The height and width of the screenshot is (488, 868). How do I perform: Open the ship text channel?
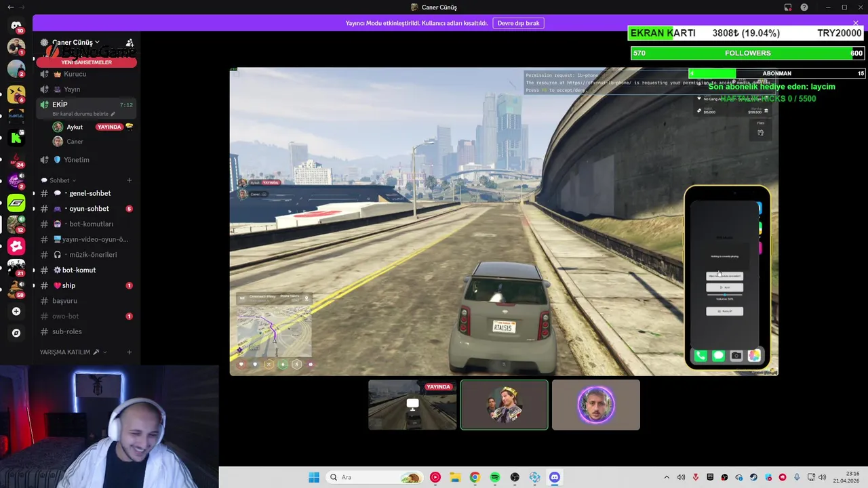(87, 285)
